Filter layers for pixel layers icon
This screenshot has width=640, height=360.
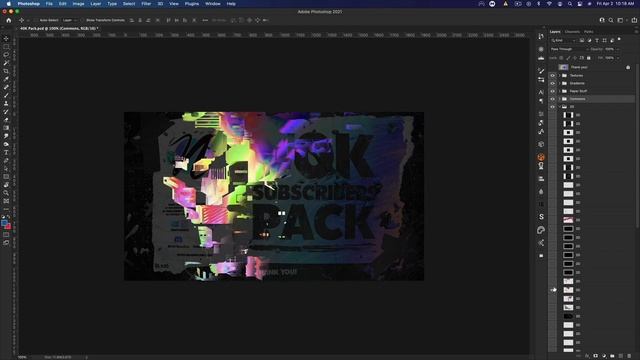point(582,40)
